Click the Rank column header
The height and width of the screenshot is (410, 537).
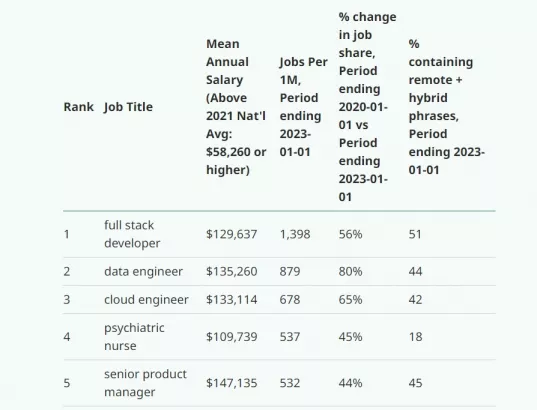pos(78,107)
